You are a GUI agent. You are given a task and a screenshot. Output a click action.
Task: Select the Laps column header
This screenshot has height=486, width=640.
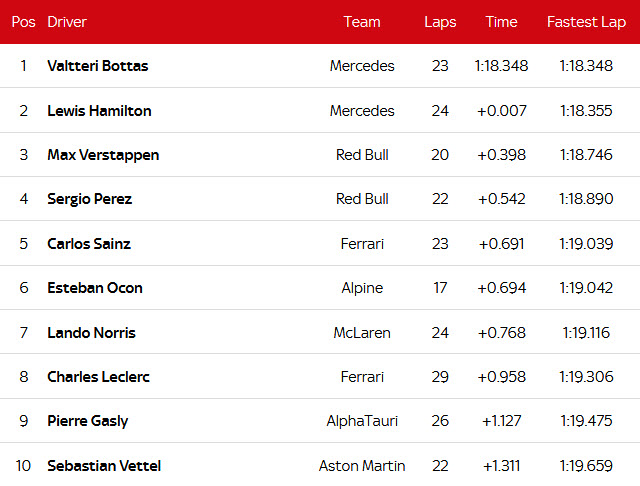point(440,22)
